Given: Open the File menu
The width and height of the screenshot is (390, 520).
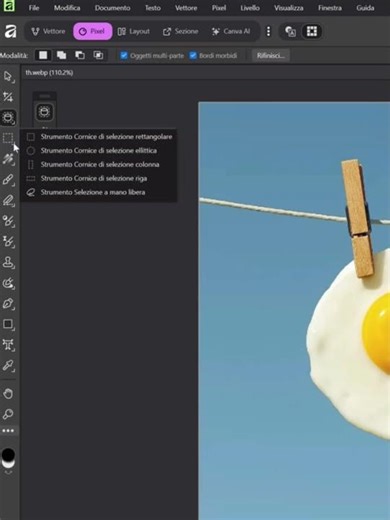Looking at the screenshot, I should click(x=34, y=8).
